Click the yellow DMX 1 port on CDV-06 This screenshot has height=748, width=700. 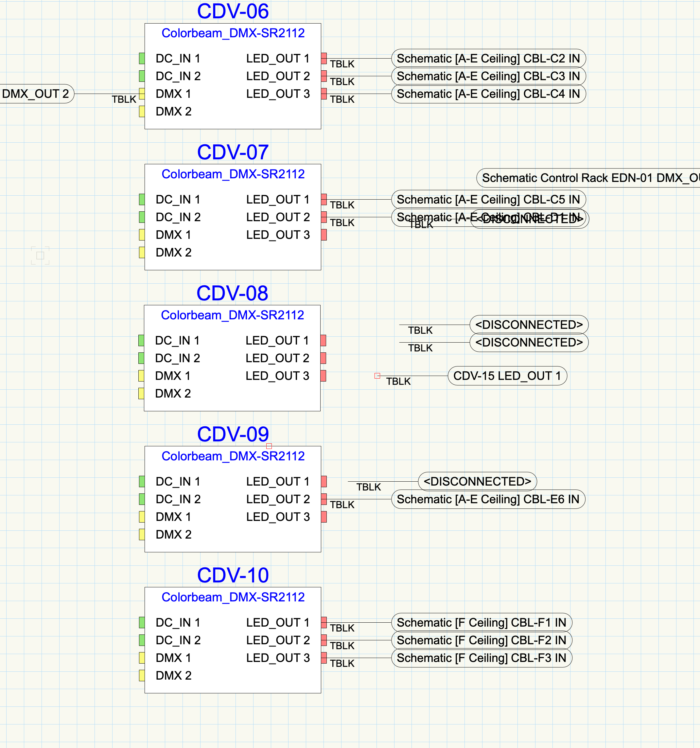point(142,94)
